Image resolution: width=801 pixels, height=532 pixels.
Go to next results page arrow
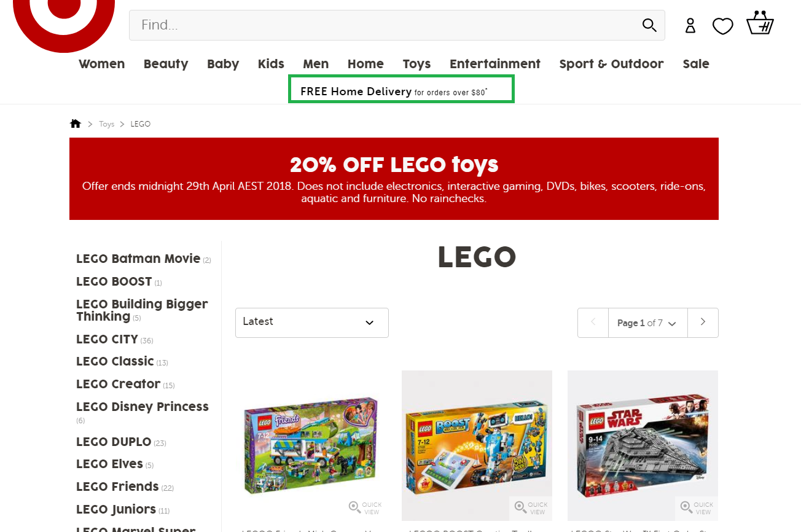point(703,323)
